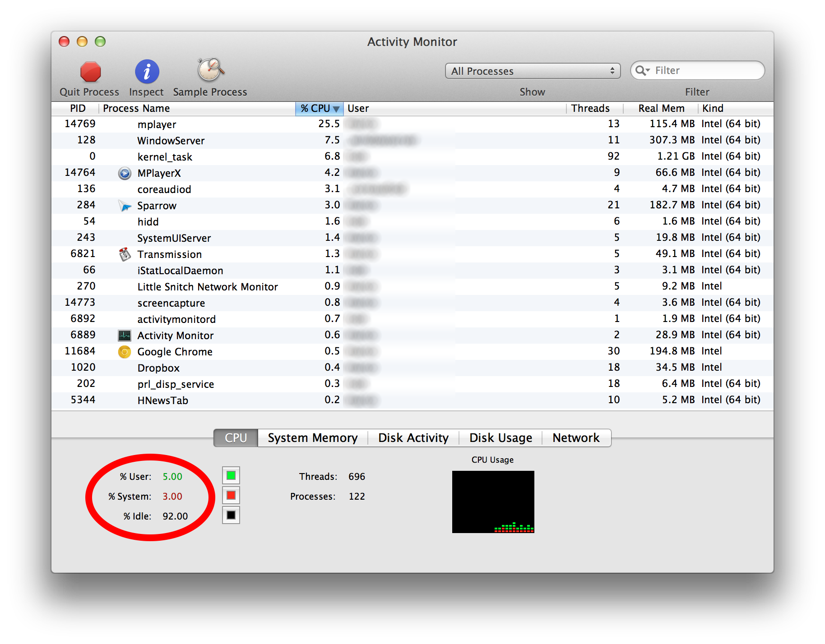Sort by Real Mem column header
This screenshot has width=825, height=644.
click(x=661, y=109)
